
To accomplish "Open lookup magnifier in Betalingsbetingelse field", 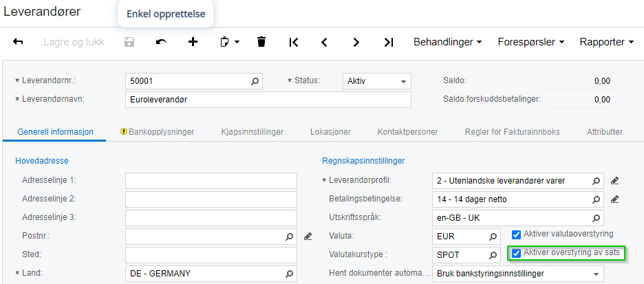I will [596, 199].
